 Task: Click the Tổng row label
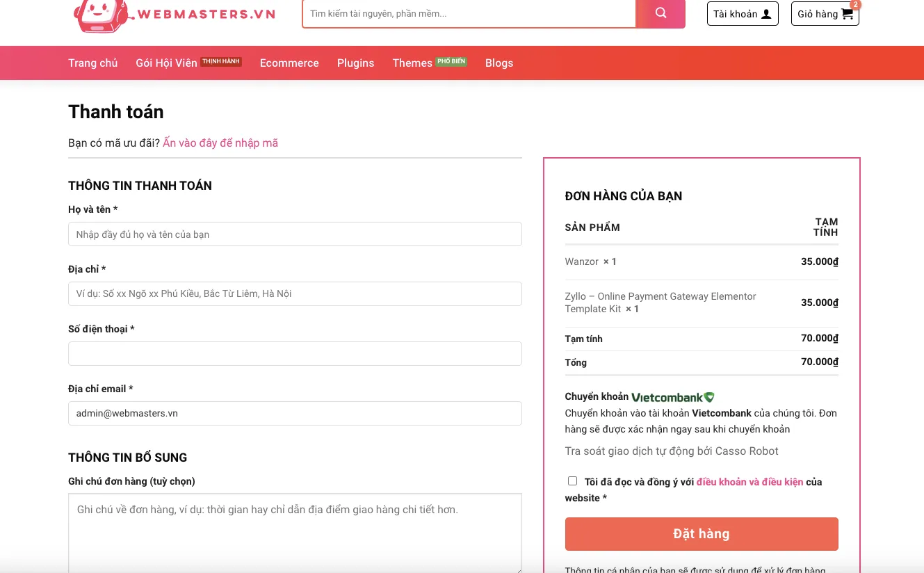coord(576,363)
